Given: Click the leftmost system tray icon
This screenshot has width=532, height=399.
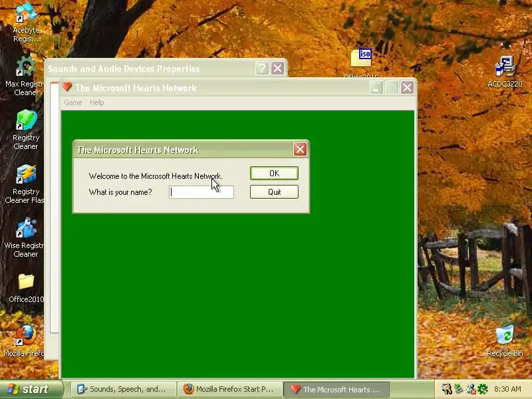Looking at the screenshot, I should [446, 389].
